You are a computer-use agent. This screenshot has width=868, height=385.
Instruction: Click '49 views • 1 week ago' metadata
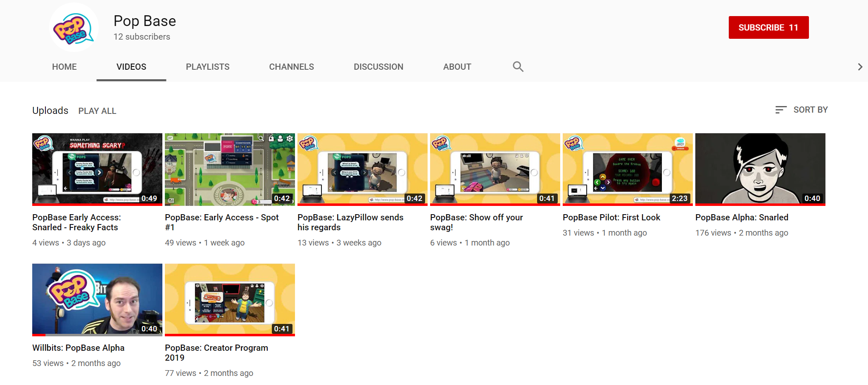205,243
